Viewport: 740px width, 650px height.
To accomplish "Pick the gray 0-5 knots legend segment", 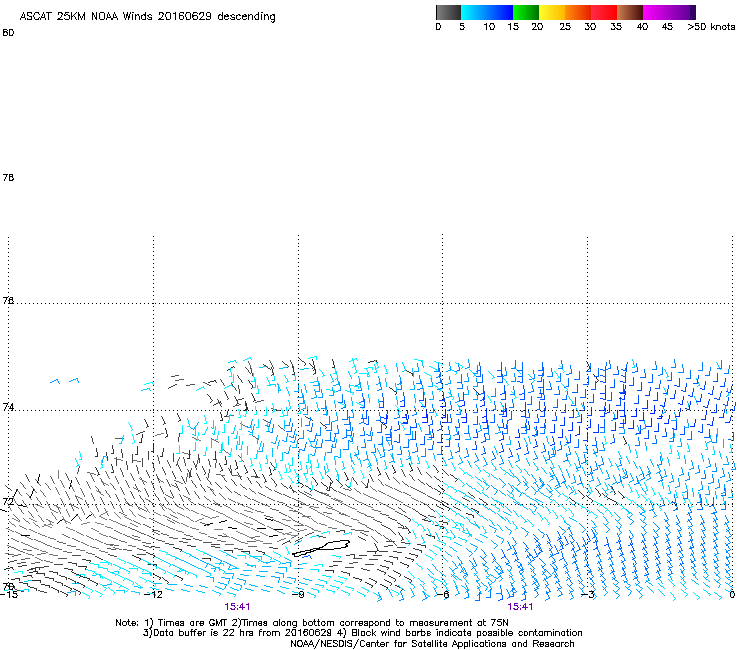I will 448,12.
